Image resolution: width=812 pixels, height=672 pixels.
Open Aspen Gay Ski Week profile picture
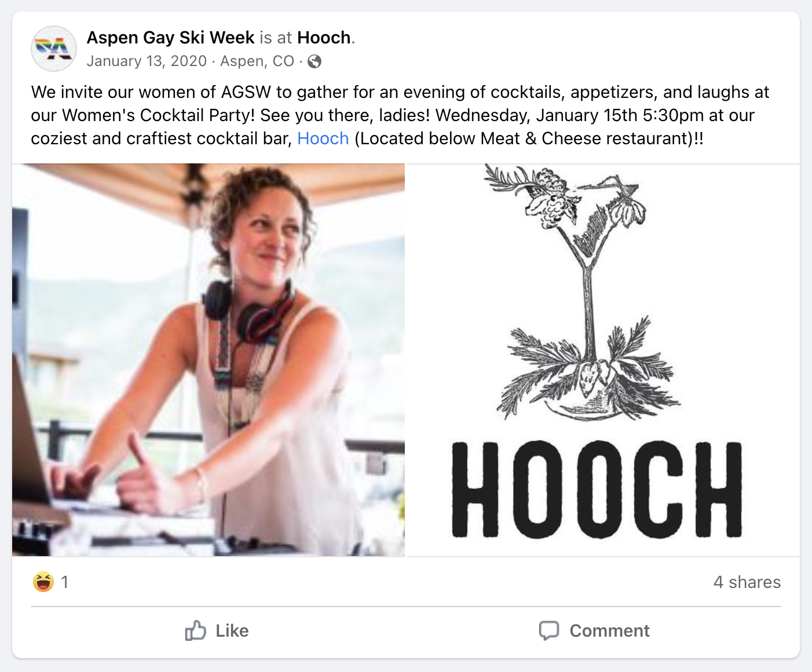coord(54,49)
